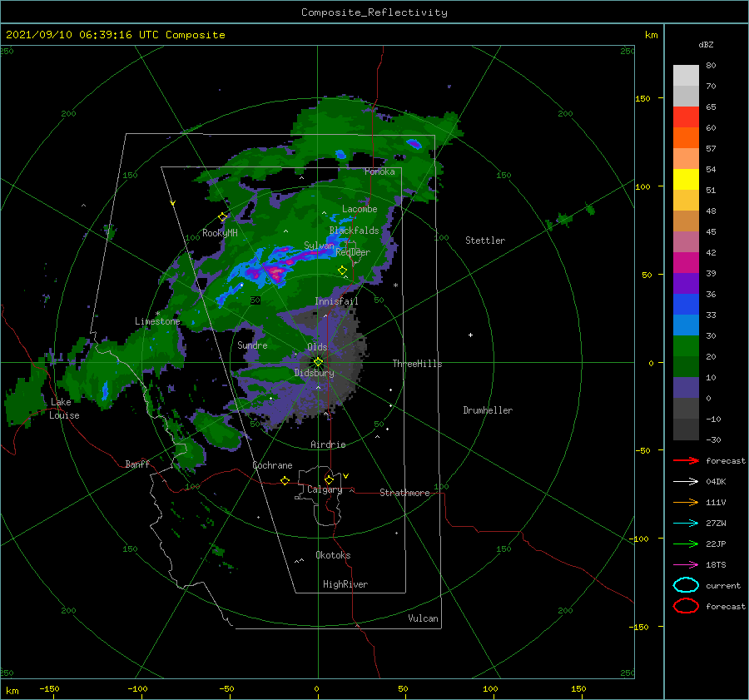Click the Lake Louise label

pyautogui.click(x=64, y=409)
